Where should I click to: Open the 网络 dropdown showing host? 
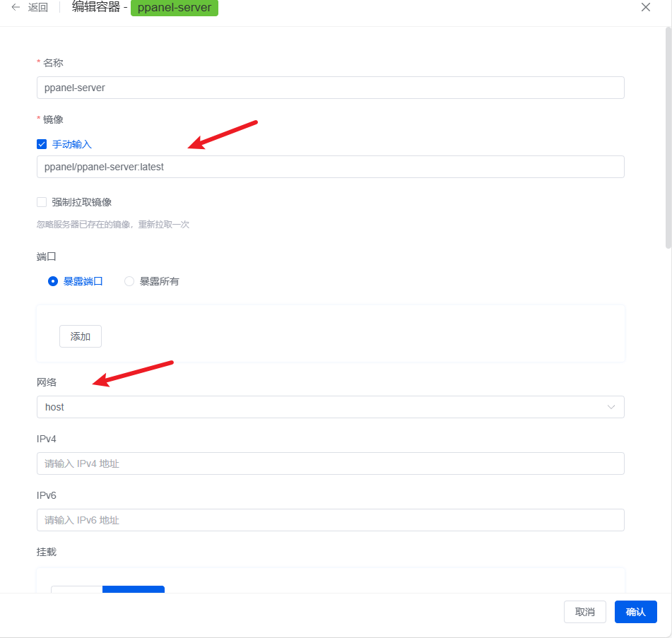pos(330,407)
